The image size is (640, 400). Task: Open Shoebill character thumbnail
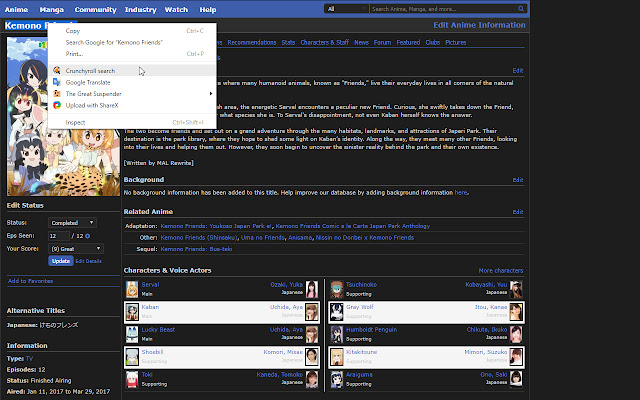click(x=132, y=357)
